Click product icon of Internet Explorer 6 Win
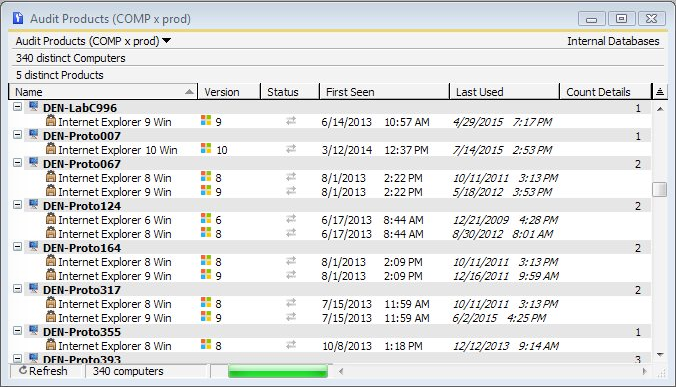 pos(51,218)
